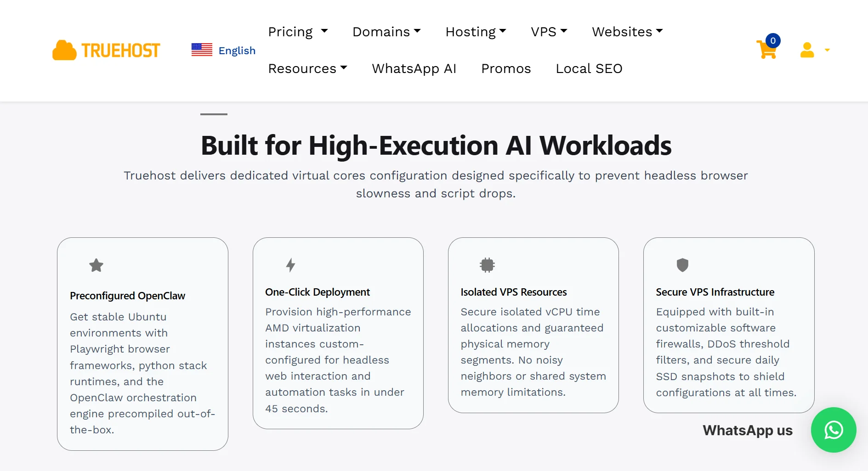
Task: Click the shield icon in Secure VPS Infrastructure card
Action: (x=682, y=265)
